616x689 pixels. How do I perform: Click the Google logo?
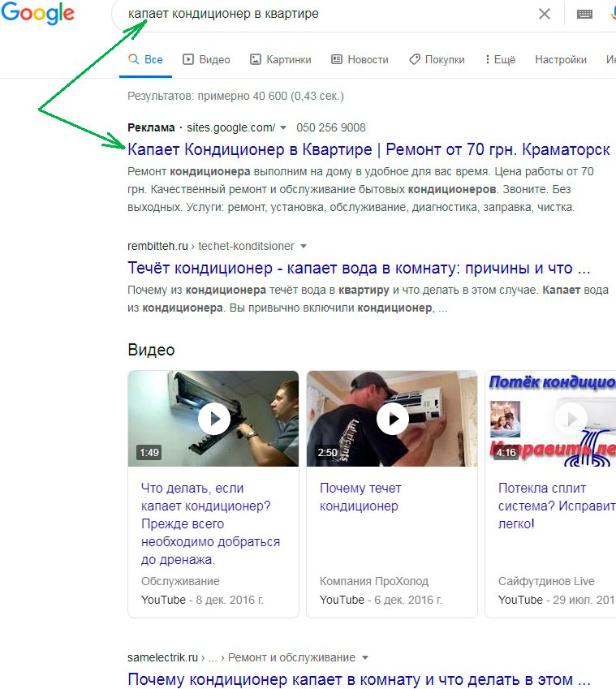click(38, 14)
